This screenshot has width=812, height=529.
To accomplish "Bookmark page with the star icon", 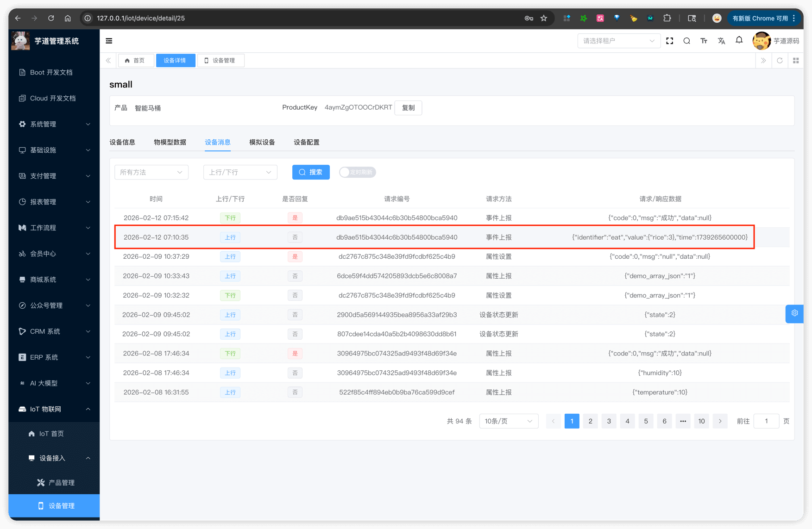I will (544, 18).
